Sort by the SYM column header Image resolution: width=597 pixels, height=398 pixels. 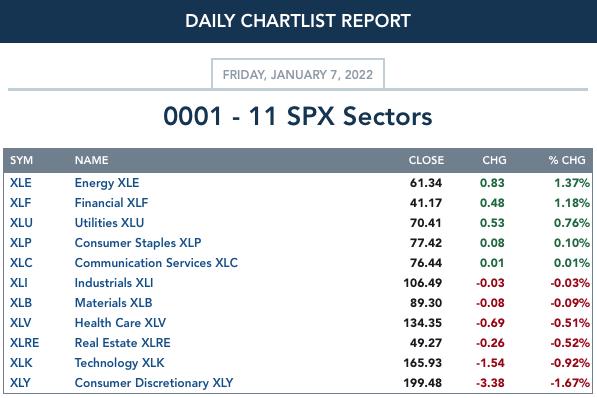pyautogui.click(x=21, y=160)
